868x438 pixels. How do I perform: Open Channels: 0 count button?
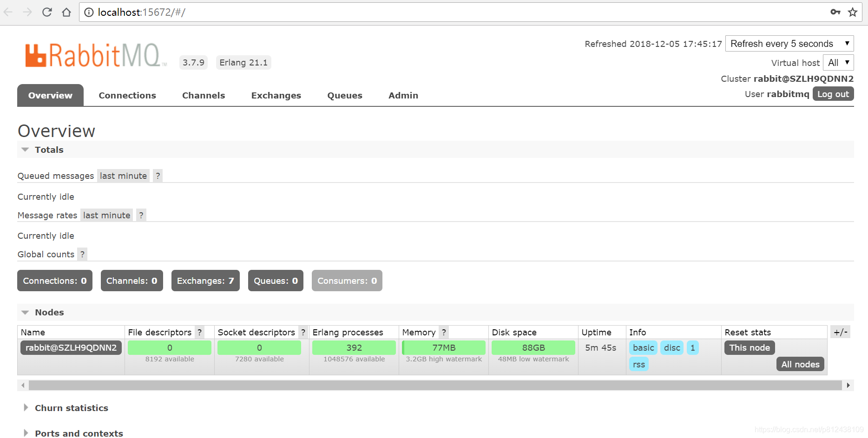coord(132,281)
